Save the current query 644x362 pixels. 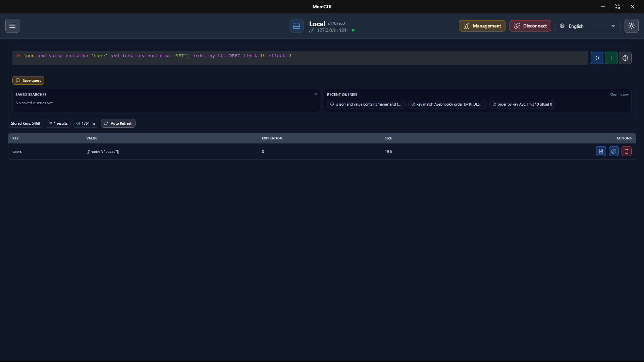(28, 80)
